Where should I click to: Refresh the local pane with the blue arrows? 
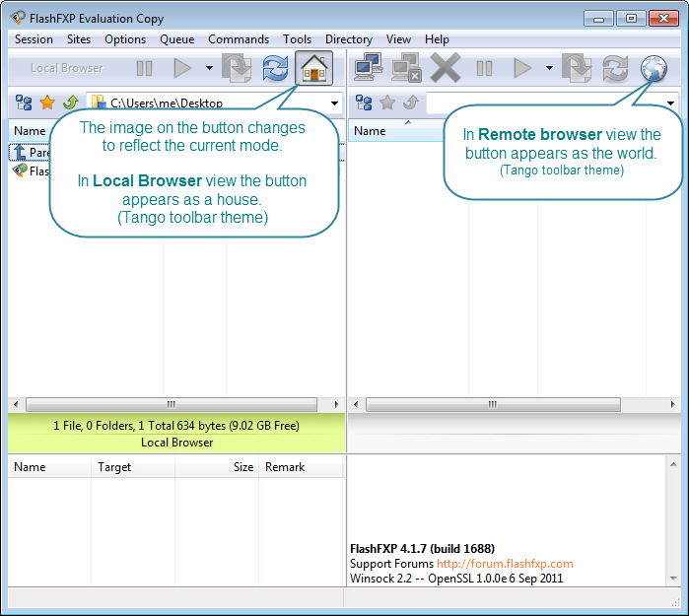pyautogui.click(x=275, y=68)
